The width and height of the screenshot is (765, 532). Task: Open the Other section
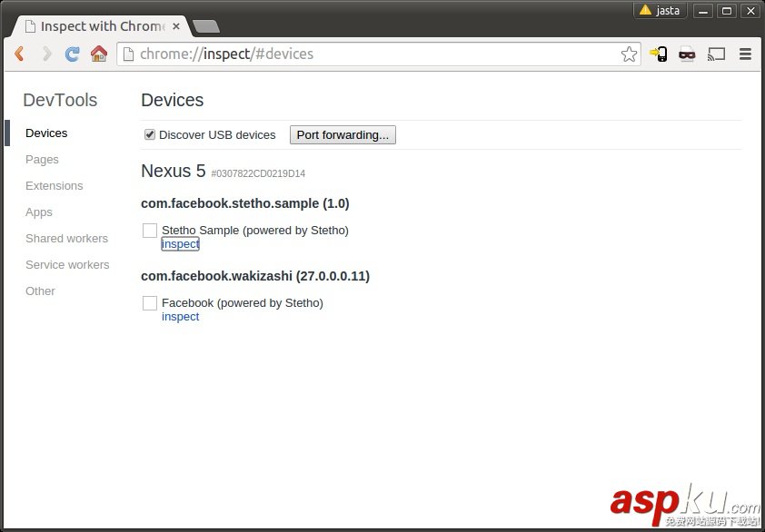click(x=40, y=291)
